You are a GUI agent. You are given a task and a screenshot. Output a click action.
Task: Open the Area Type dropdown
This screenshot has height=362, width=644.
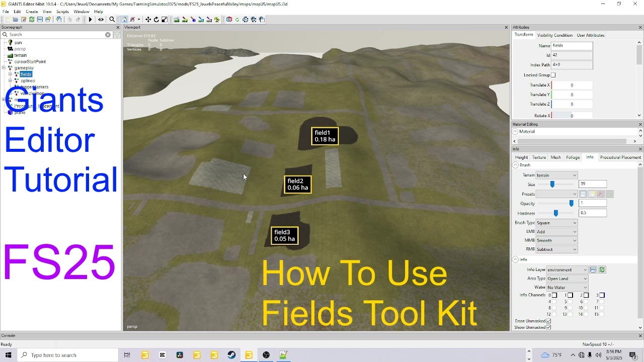tap(567, 279)
